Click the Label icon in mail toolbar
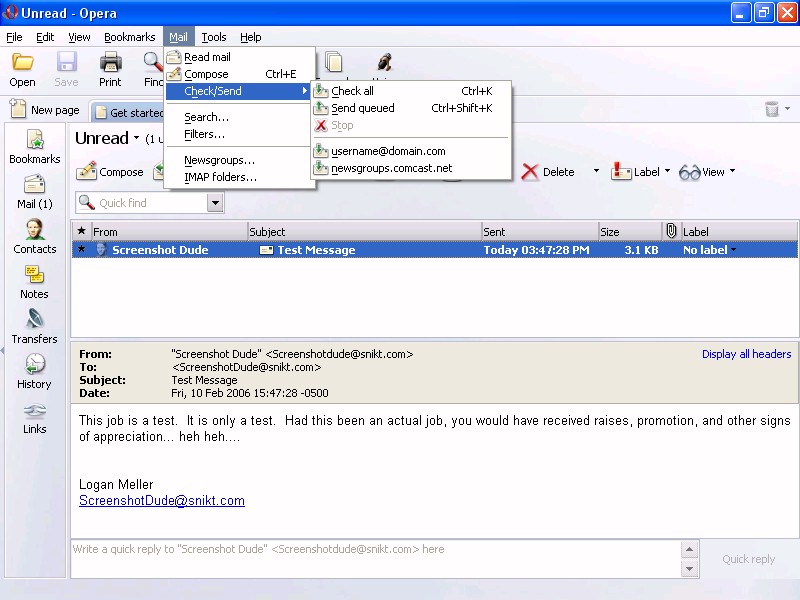 coord(620,171)
